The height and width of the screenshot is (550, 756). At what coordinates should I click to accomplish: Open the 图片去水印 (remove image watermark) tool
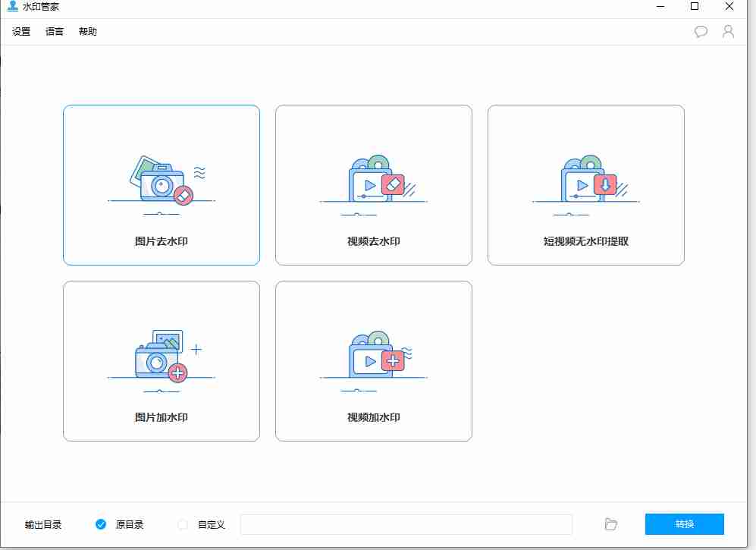161,185
